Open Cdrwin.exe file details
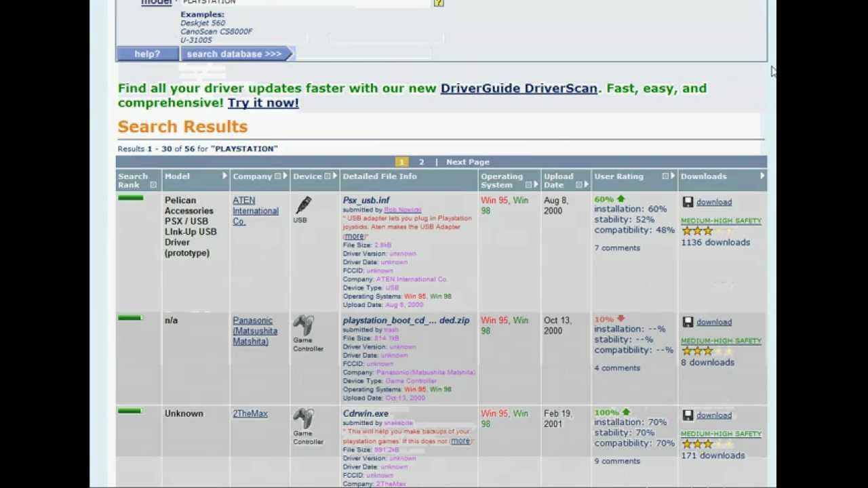The image size is (868, 488). (366, 413)
